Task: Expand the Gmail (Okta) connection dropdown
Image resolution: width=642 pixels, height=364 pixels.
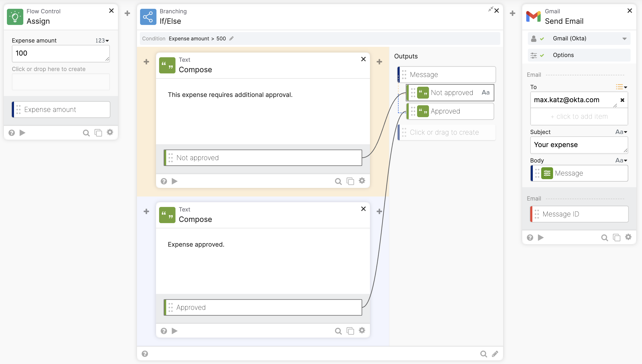Action: (624, 38)
